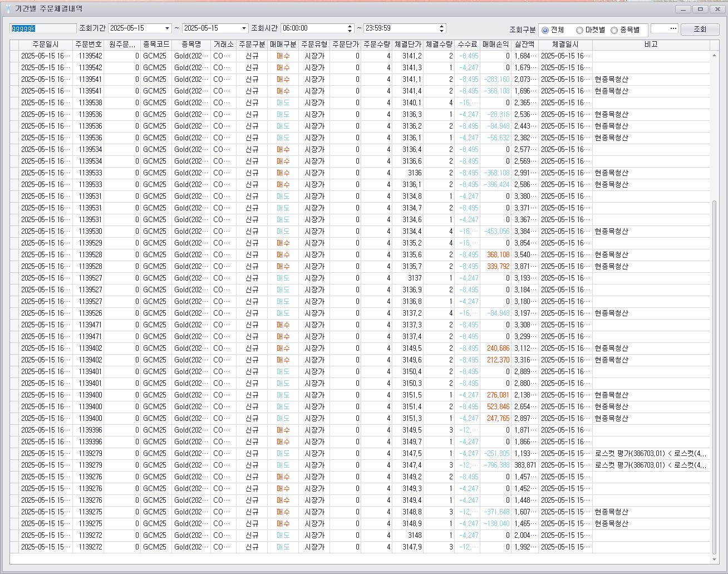
Task: Click the loss cell -138,040
Action: pos(496,523)
